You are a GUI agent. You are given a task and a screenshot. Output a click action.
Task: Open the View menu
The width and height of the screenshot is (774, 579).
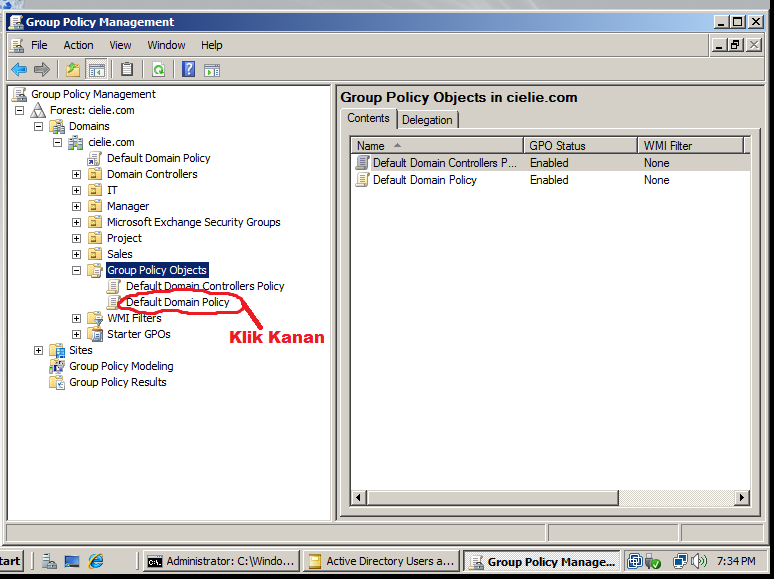pos(120,45)
